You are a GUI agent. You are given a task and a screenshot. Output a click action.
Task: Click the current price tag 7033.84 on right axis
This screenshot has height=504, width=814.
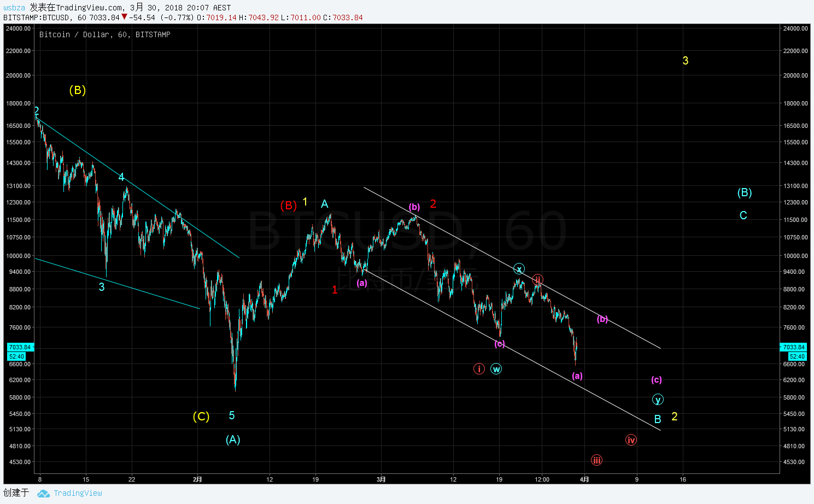point(794,347)
